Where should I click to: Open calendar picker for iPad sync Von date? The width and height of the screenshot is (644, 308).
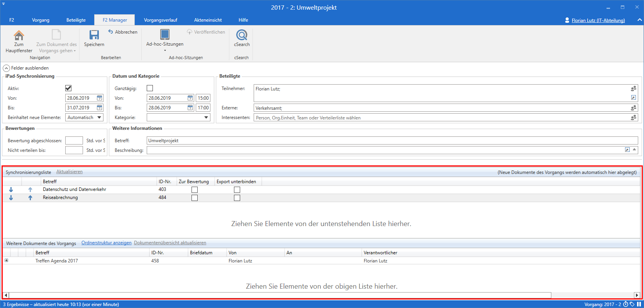(x=100, y=98)
